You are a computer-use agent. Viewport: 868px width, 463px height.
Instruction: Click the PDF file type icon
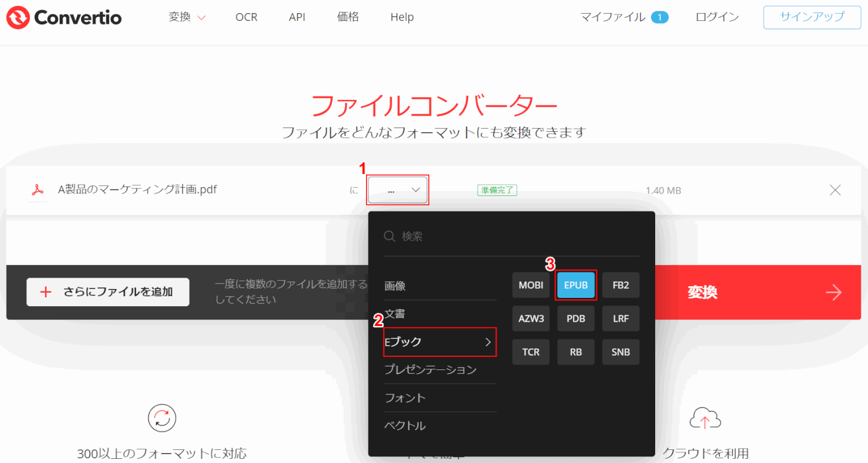[x=38, y=191]
